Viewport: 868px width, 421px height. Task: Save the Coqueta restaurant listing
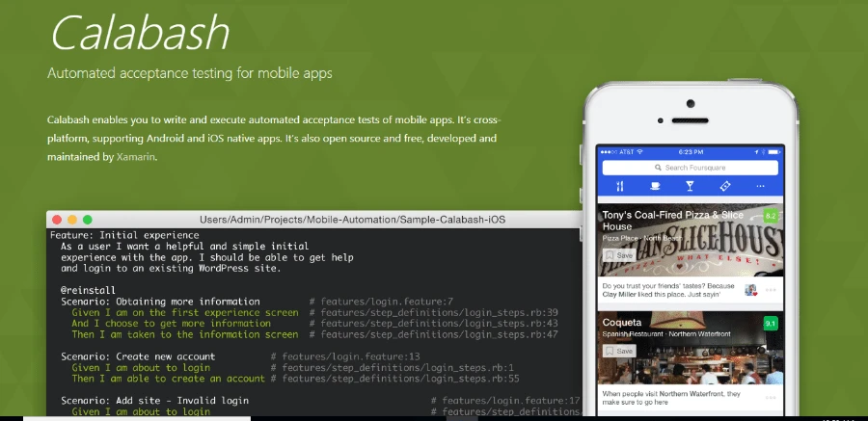point(619,352)
